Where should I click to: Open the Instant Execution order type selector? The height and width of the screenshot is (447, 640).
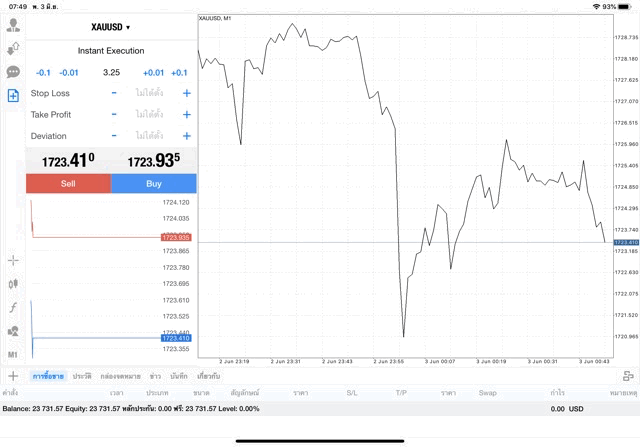111,51
